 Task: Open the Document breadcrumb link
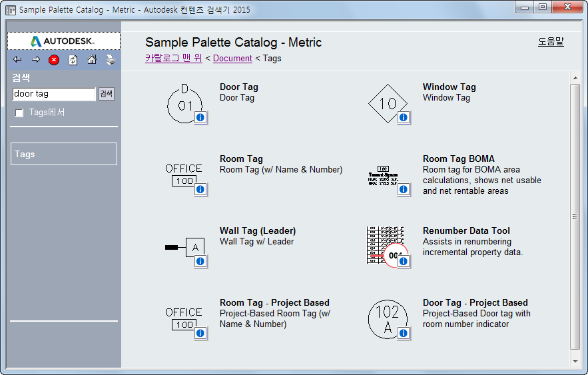point(232,58)
